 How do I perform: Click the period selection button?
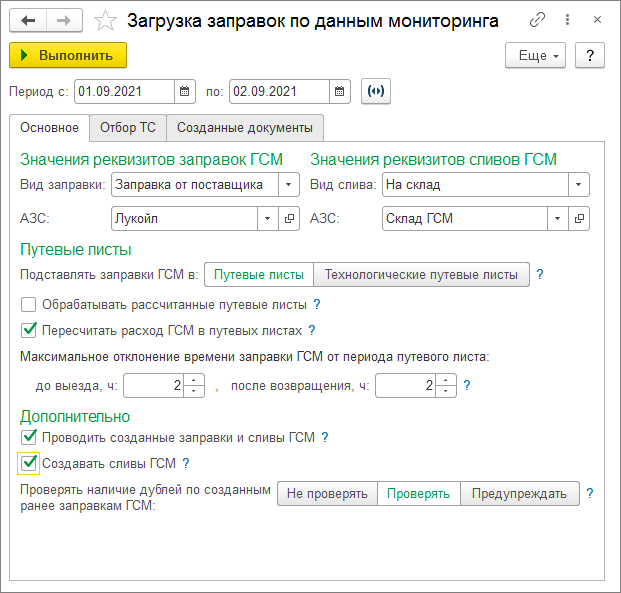coord(376,91)
